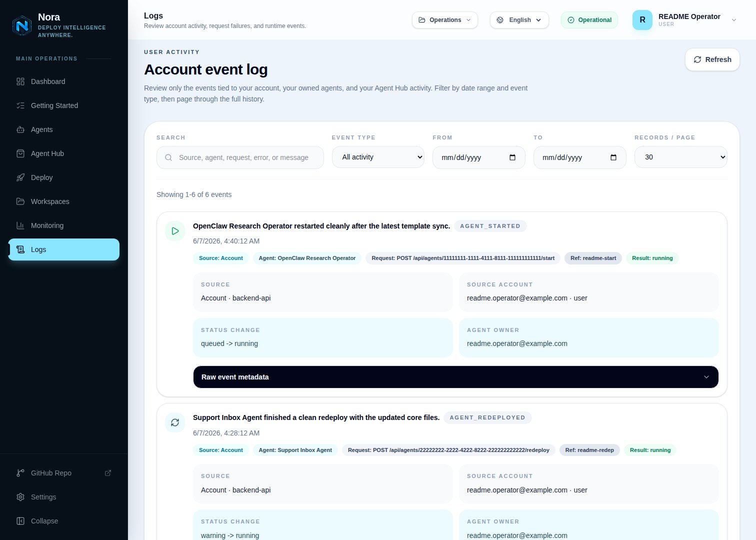
Task: Open the Deploy page
Action: pos(64,177)
